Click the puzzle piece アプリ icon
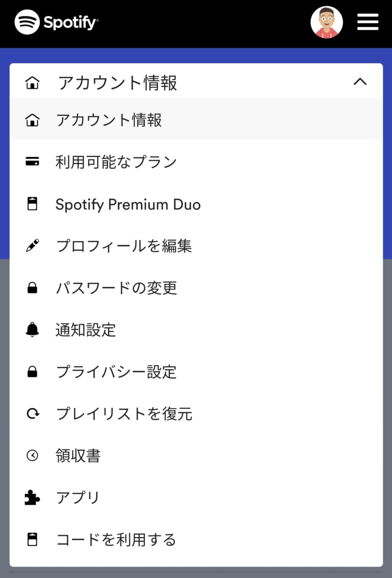The image size is (392, 578). tap(32, 497)
